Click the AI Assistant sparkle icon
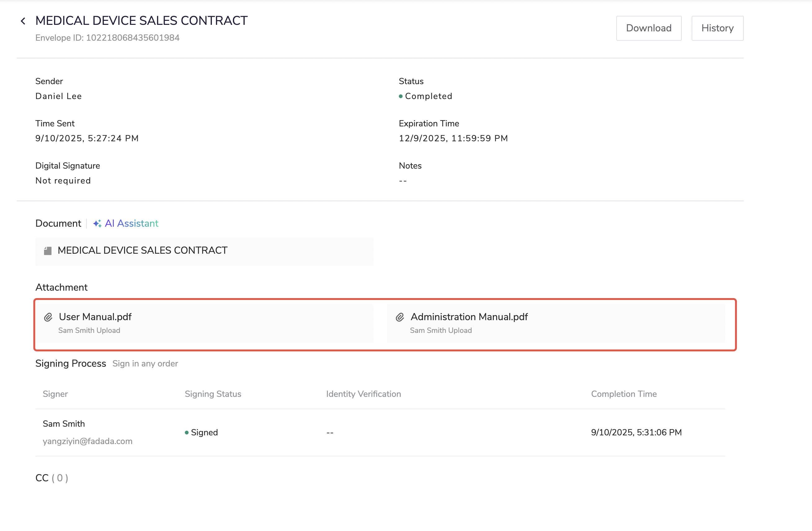 click(97, 223)
